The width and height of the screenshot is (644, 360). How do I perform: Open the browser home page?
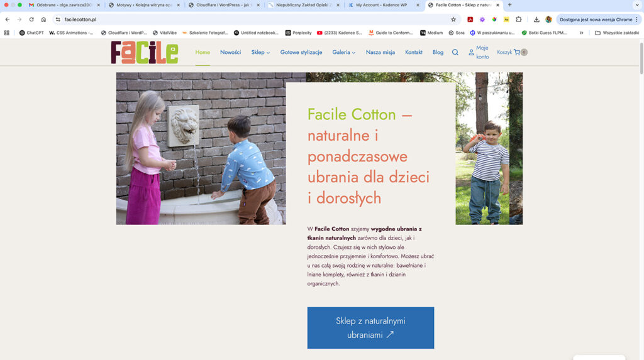coord(43,19)
